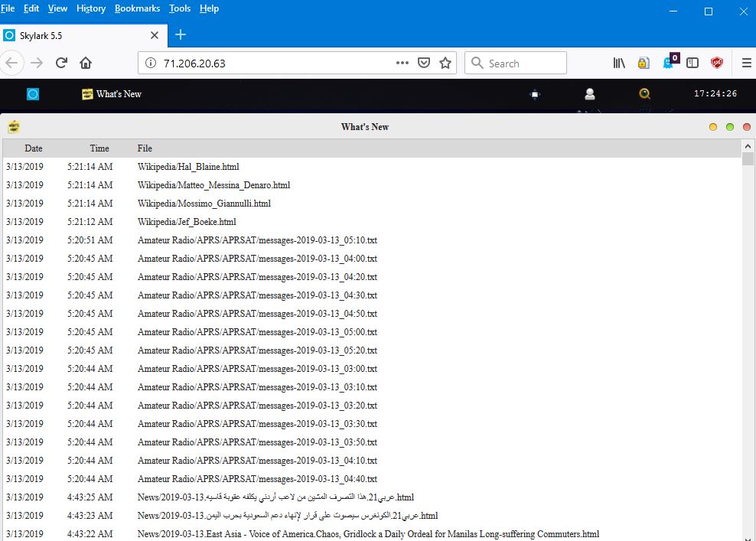Open the History menu
The image size is (756, 541).
[91, 8]
